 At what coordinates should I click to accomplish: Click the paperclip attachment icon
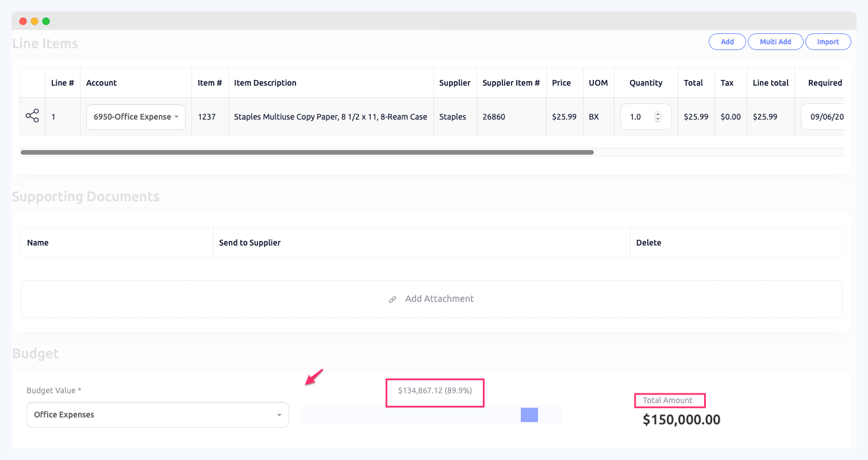point(393,299)
